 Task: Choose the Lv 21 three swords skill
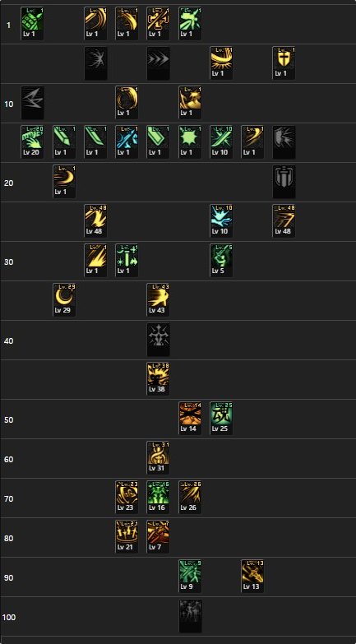127,536
